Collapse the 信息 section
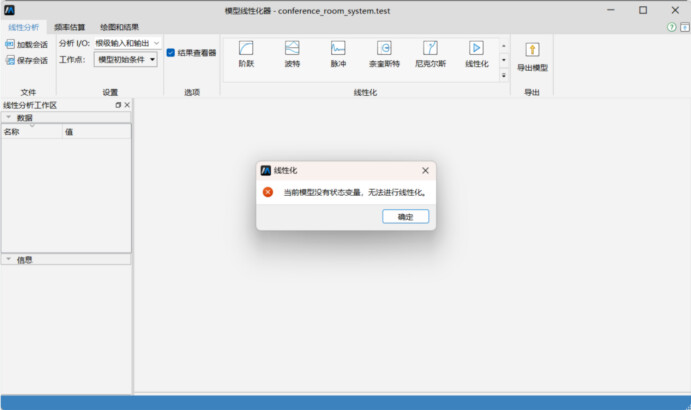The width and height of the screenshot is (691, 410). pyautogui.click(x=8, y=259)
